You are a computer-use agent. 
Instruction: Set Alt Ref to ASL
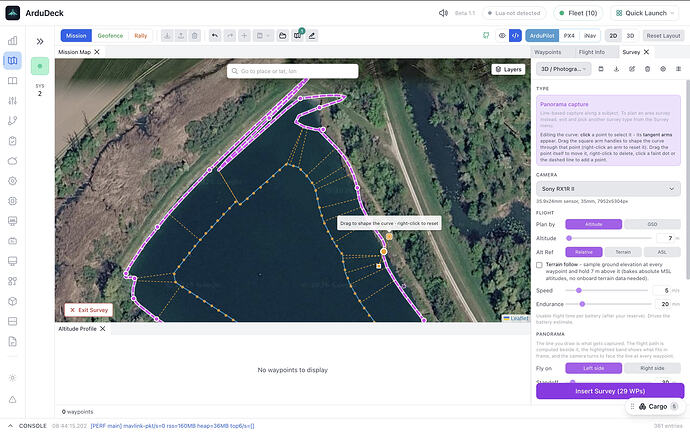(662, 252)
